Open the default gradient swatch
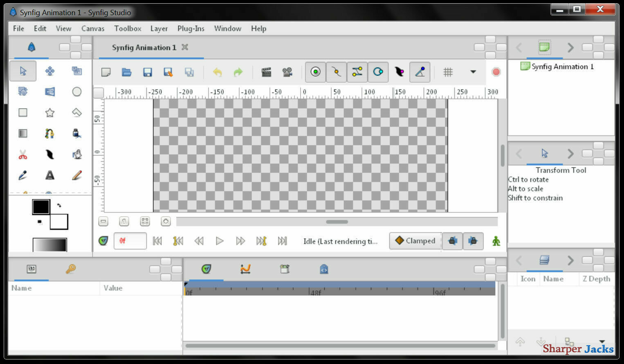 (x=49, y=245)
